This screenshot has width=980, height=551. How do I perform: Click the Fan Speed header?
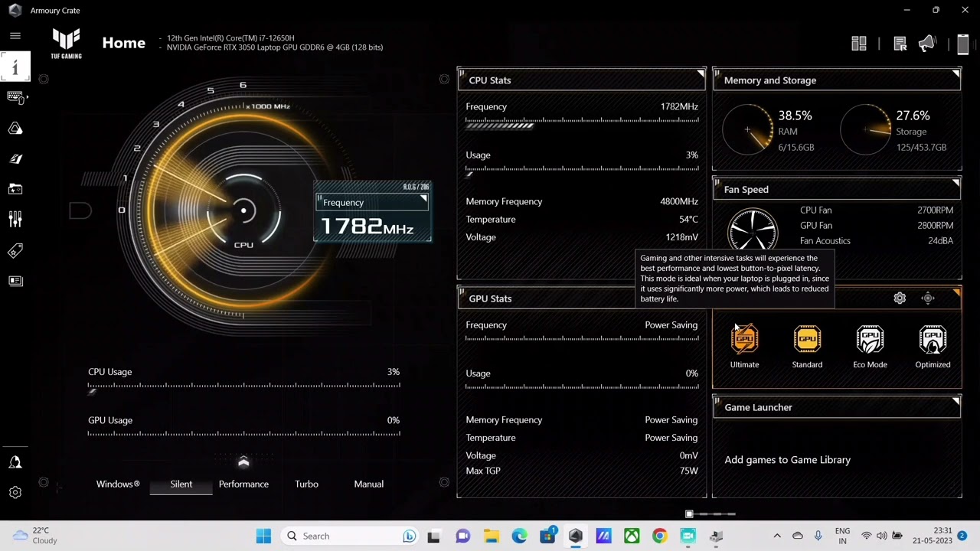click(x=837, y=189)
